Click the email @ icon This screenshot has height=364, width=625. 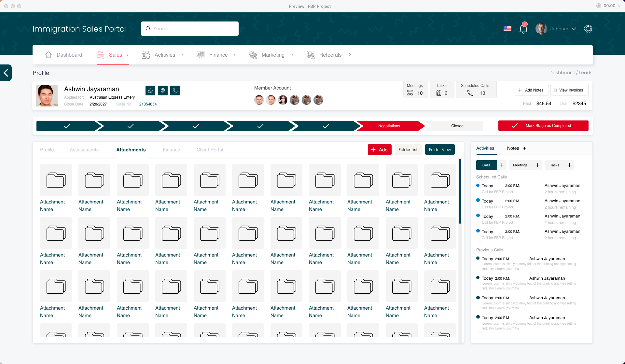[163, 91]
